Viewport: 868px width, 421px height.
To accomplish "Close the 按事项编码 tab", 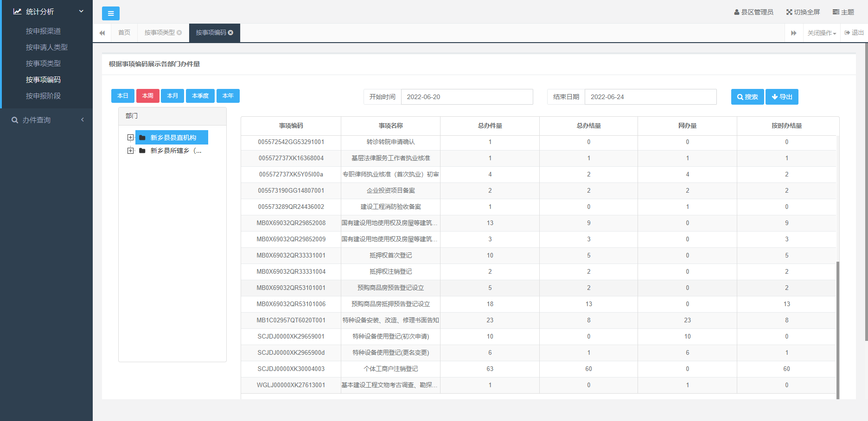I will [x=231, y=32].
